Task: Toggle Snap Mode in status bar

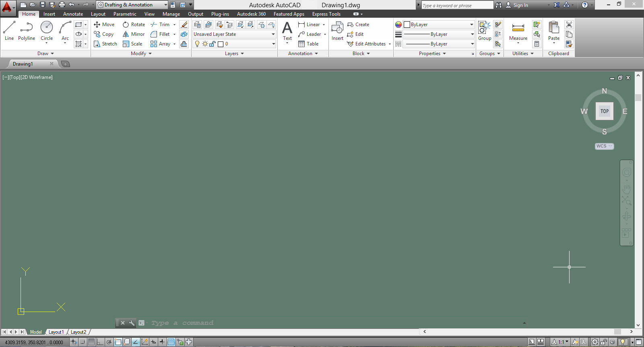Action: [x=83, y=342]
